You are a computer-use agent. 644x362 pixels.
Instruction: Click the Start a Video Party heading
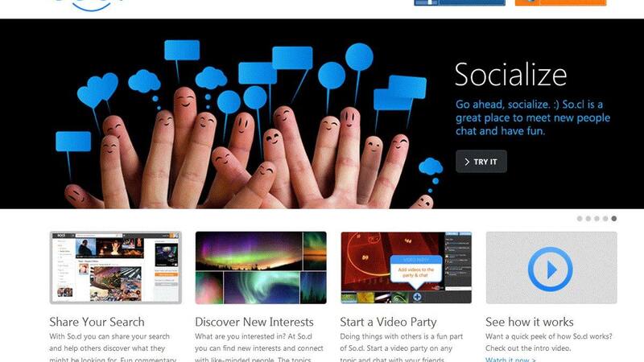(x=388, y=323)
